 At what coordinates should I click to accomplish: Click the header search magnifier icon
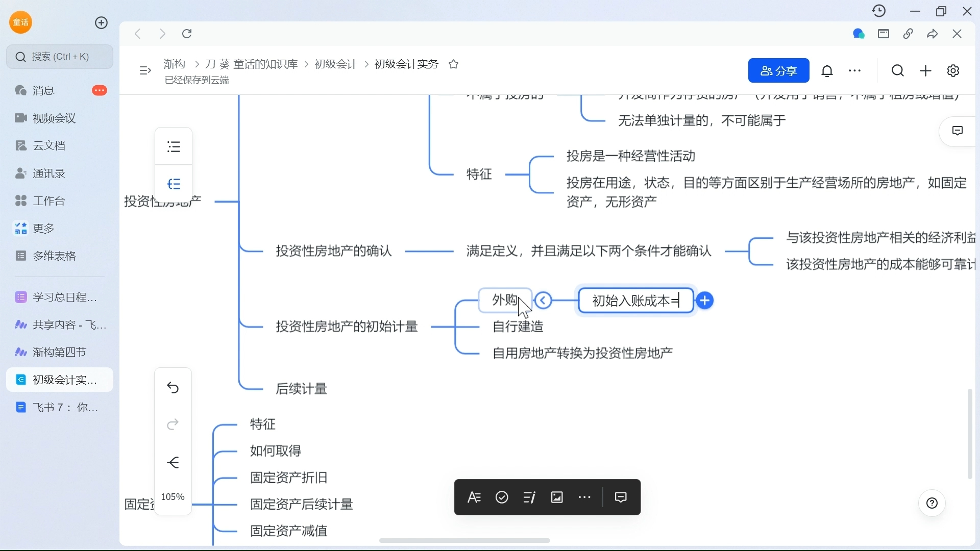898,71
